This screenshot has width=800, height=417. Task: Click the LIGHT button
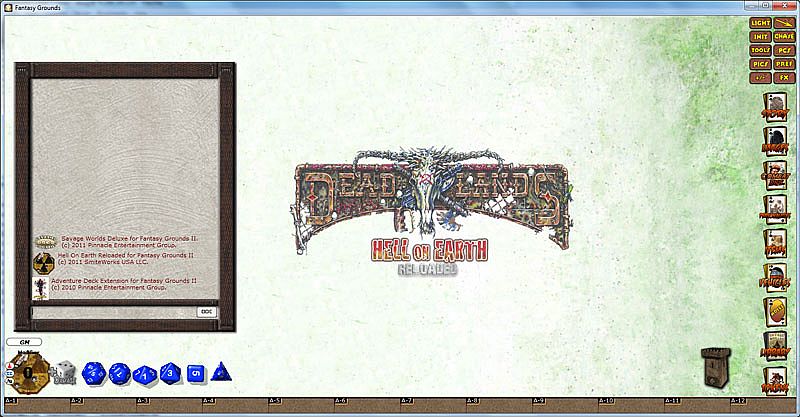point(760,23)
